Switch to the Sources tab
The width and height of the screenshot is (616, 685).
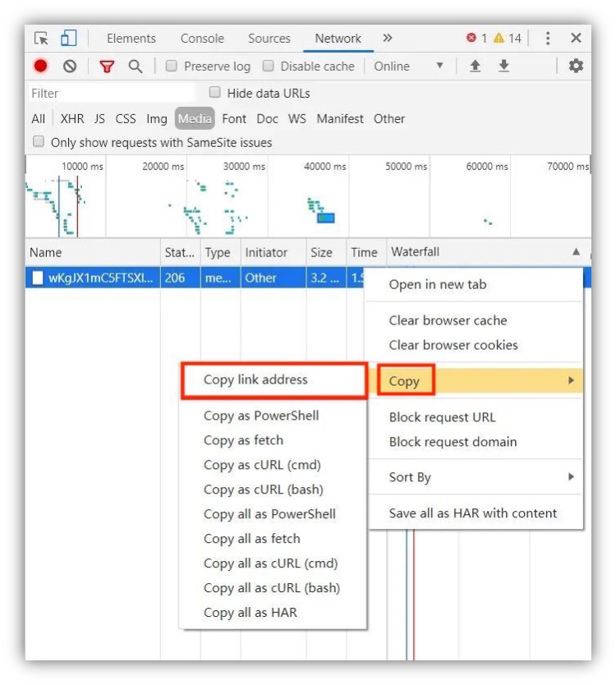point(269,39)
